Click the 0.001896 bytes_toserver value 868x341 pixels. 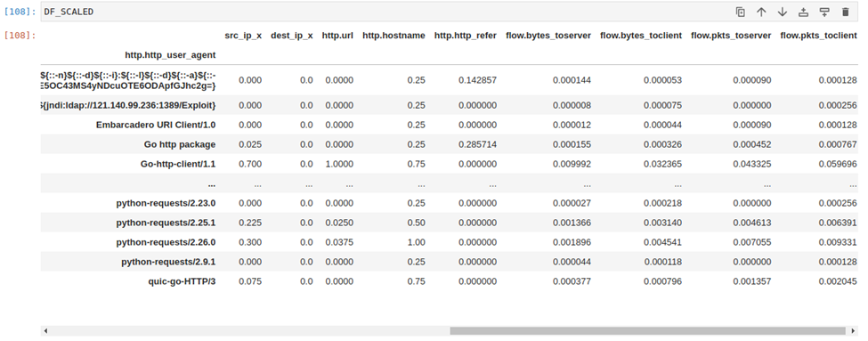pyautogui.click(x=572, y=242)
